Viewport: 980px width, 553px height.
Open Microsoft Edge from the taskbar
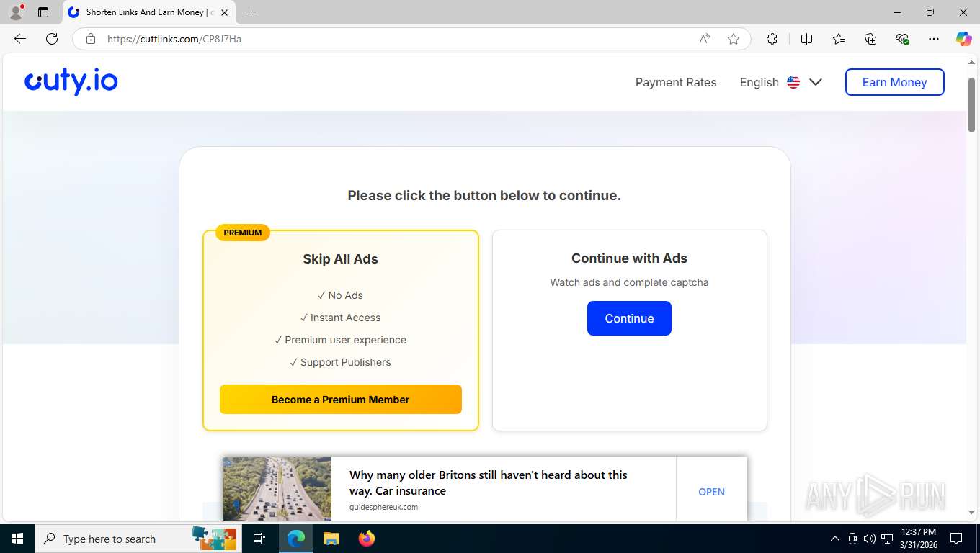[x=295, y=539]
